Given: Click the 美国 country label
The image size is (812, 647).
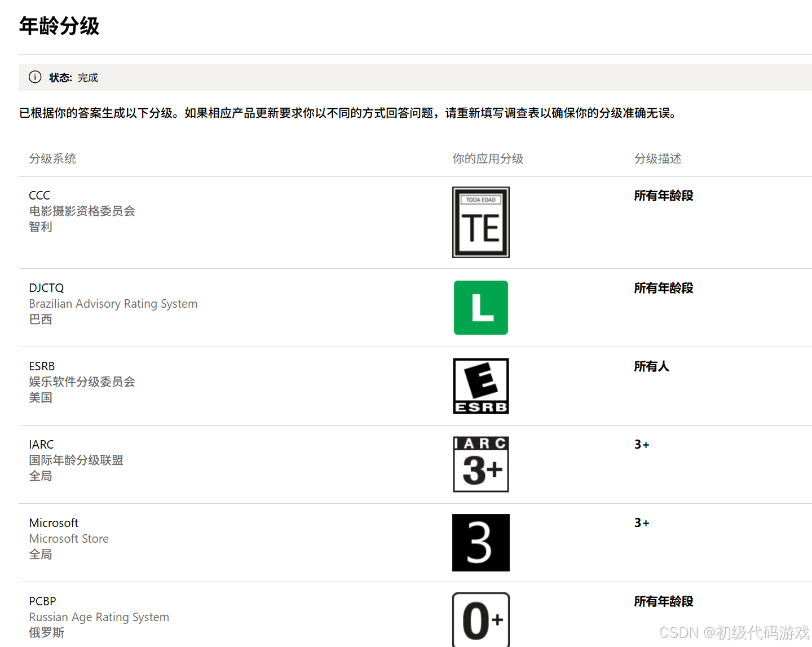Looking at the screenshot, I should [41, 398].
